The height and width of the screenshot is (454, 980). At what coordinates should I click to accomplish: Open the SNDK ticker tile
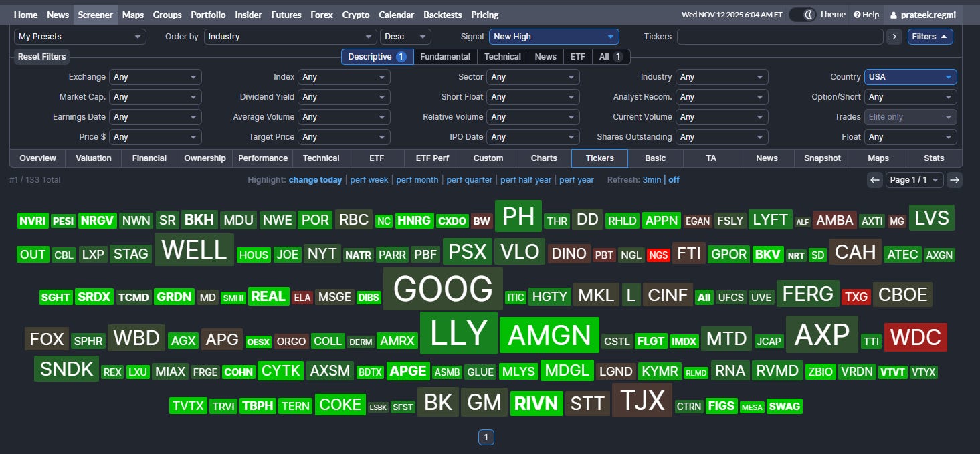click(67, 369)
